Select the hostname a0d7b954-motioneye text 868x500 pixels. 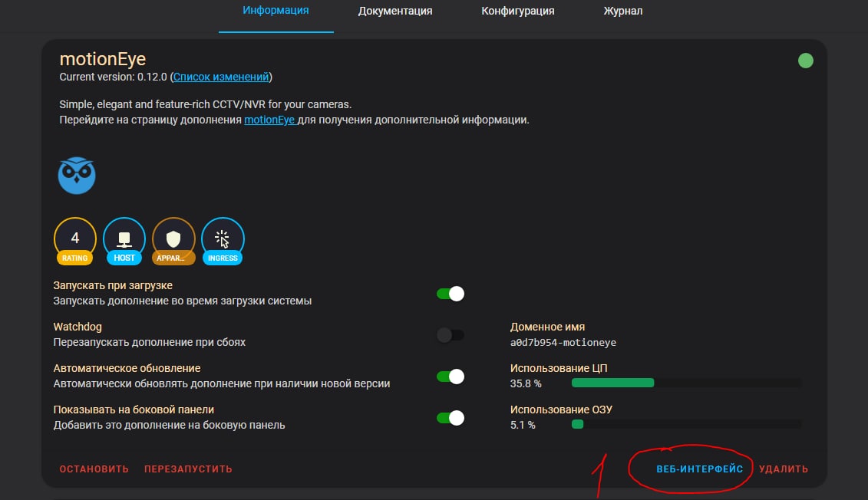tap(563, 342)
